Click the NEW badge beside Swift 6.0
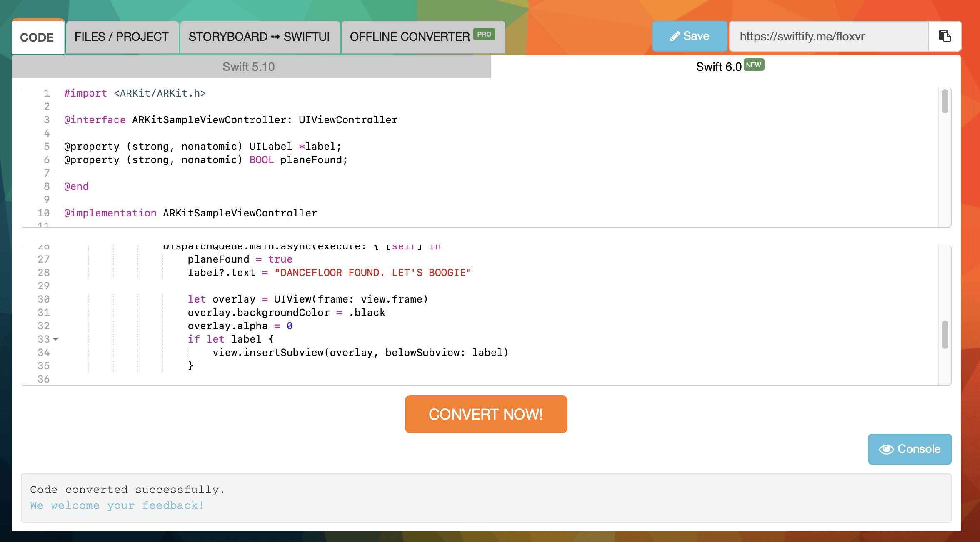The image size is (980, 542). [754, 65]
